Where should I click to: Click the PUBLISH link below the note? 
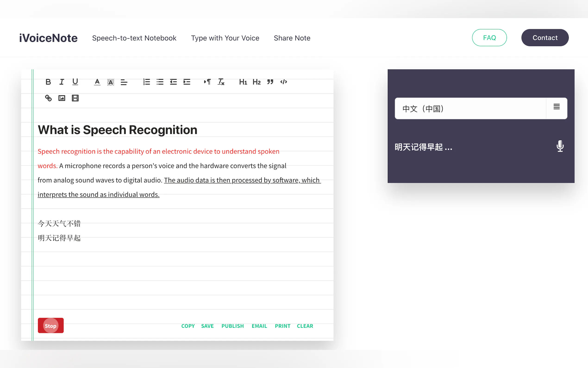coord(232,326)
